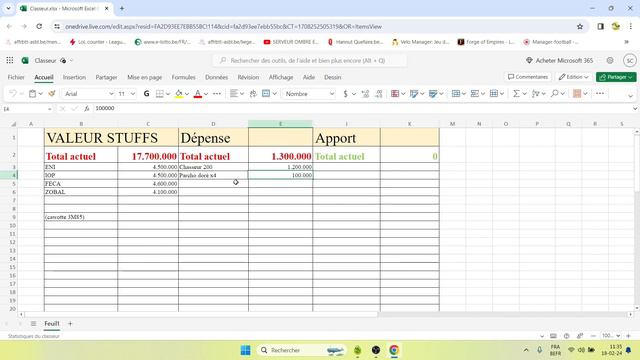The height and width of the screenshot is (360, 640).
Task: Apply the red font color
Action: click(x=198, y=94)
